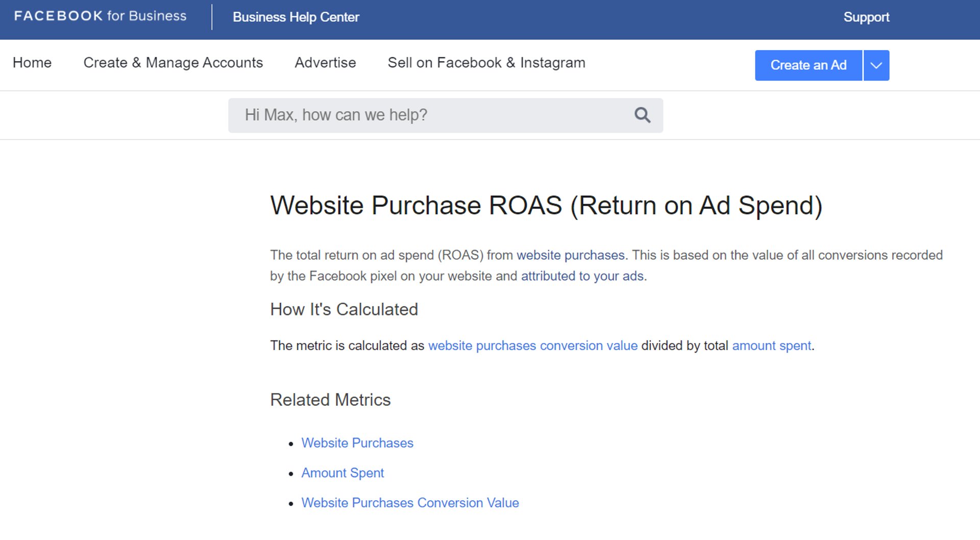Open Amount Spent under Related Metrics
Viewport: 980px width, 540px height.
(x=342, y=473)
